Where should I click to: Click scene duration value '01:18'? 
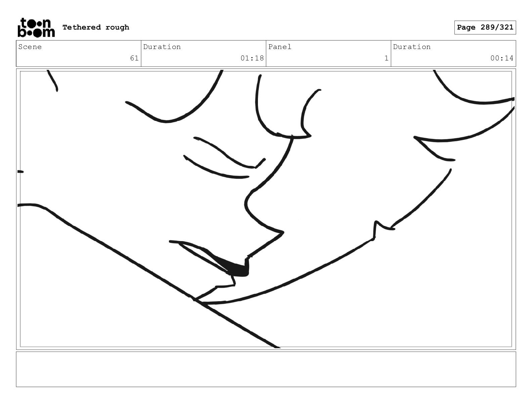click(x=252, y=58)
